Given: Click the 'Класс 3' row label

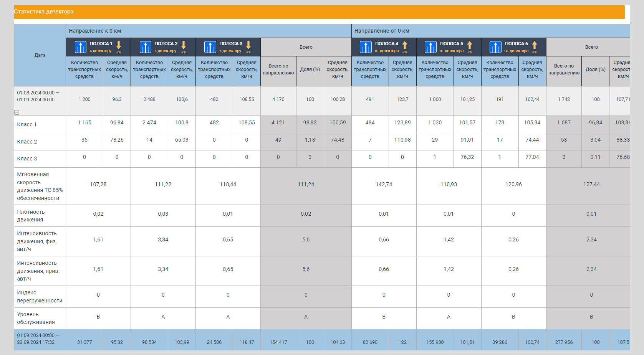Looking at the screenshot, I should 27,159.
